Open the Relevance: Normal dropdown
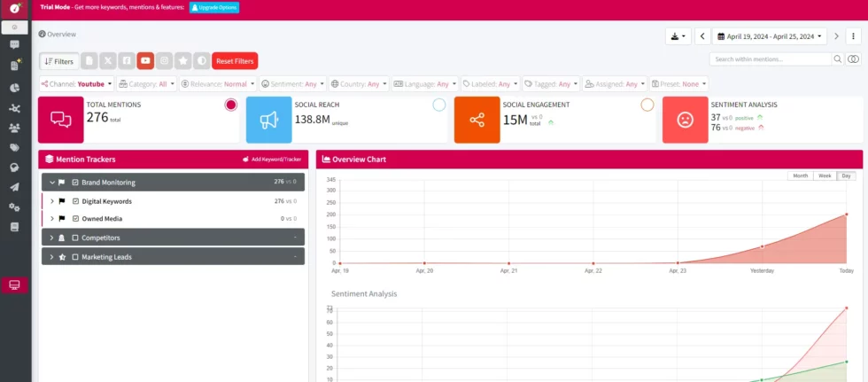The width and height of the screenshot is (868, 382). coord(219,84)
